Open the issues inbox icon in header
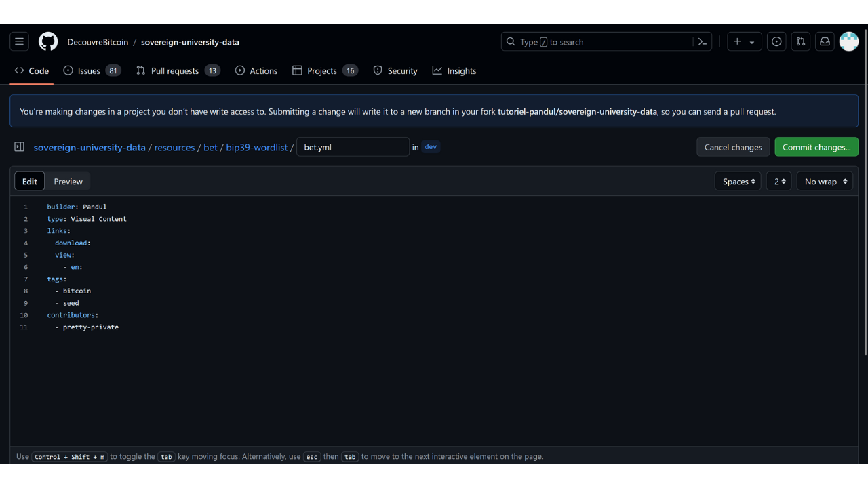The image size is (868, 488). coord(776,42)
